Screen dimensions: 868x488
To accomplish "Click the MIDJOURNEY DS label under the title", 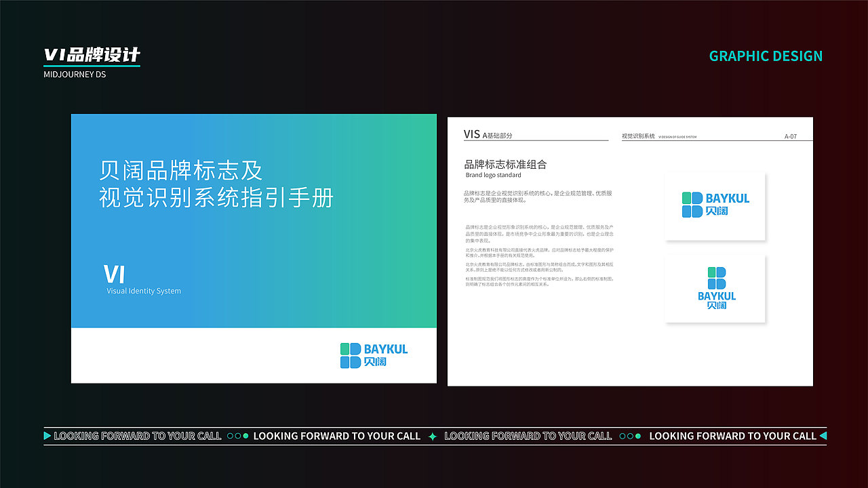I will (x=75, y=74).
